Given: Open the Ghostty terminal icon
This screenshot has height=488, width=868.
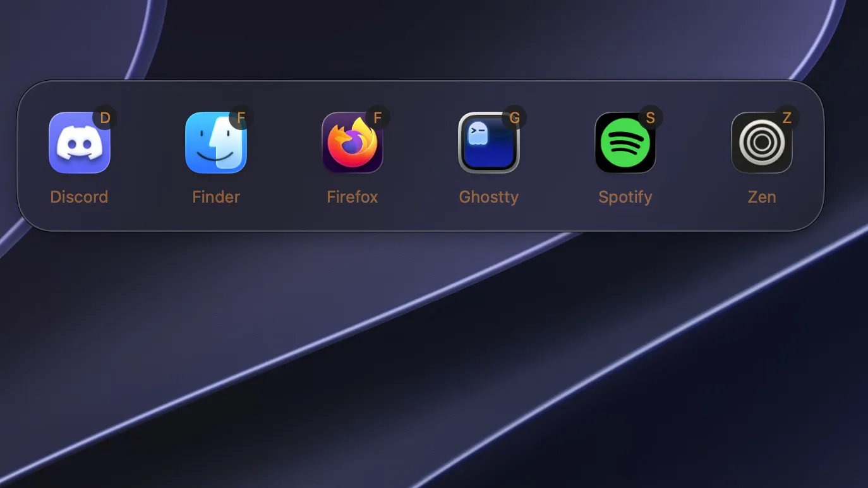Looking at the screenshot, I should (489, 143).
